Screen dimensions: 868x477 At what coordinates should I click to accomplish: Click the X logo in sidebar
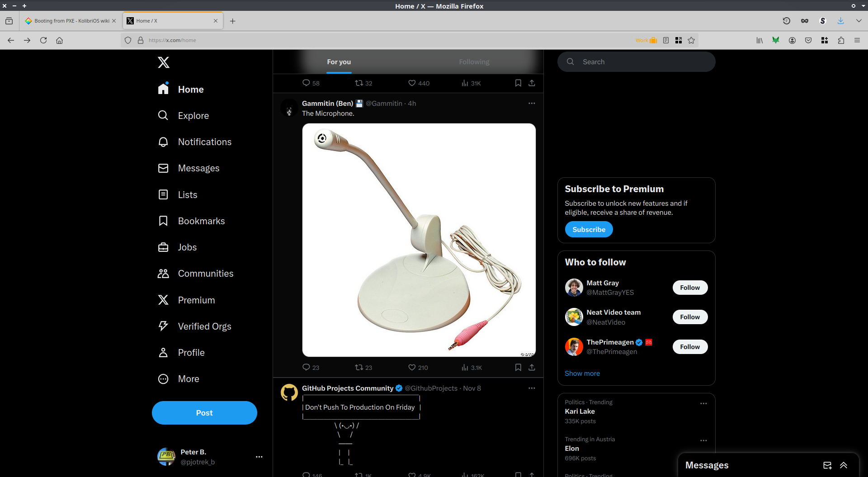164,62
